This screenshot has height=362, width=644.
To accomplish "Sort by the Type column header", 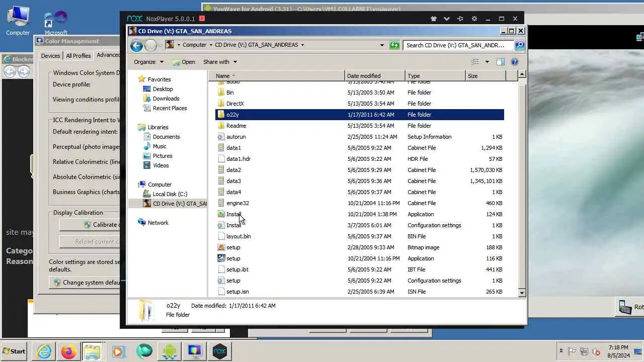I will click(435, 76).
